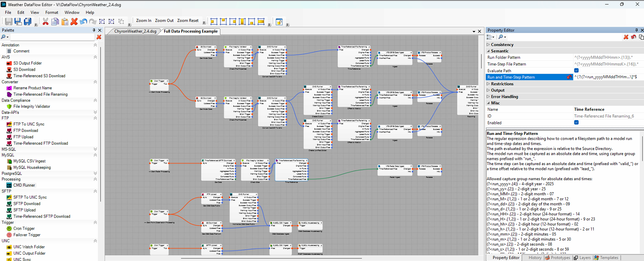The width and height of the screenshot is (644, 261).
Task: Select the selected Time-Referenced File Renaming canvas node
Action: (292, 171)
